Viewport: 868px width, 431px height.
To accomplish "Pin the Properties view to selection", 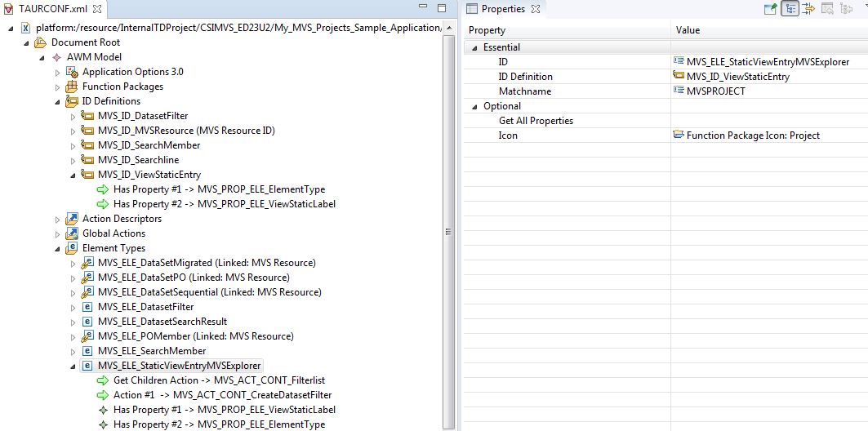I will click(770, 8).
